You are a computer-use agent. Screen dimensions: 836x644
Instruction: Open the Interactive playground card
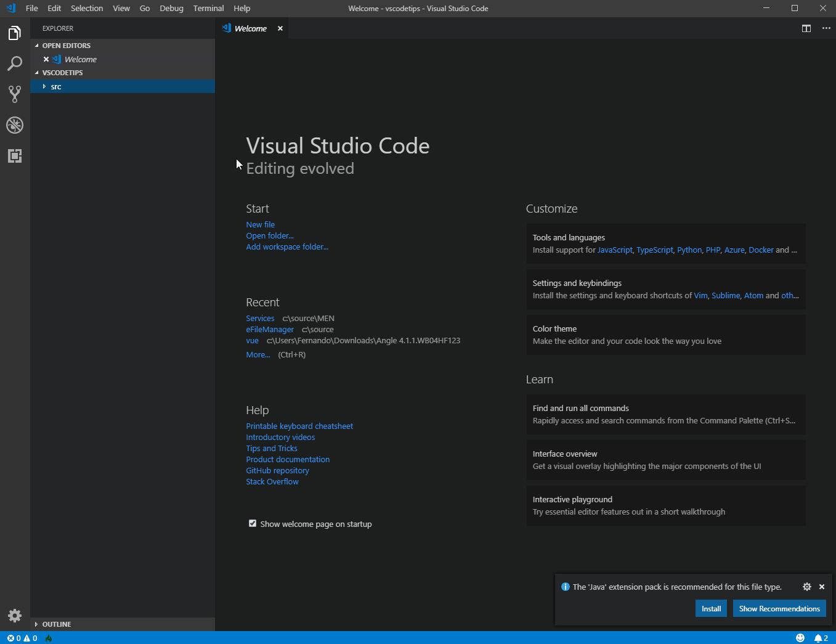click(x=666, y=505)
